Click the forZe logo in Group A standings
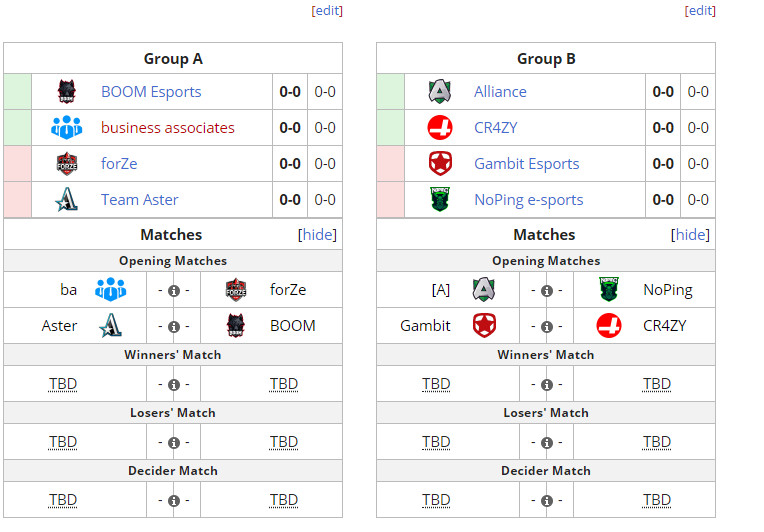The height and width of the screenshot is (532, 764). click(67, 164)
